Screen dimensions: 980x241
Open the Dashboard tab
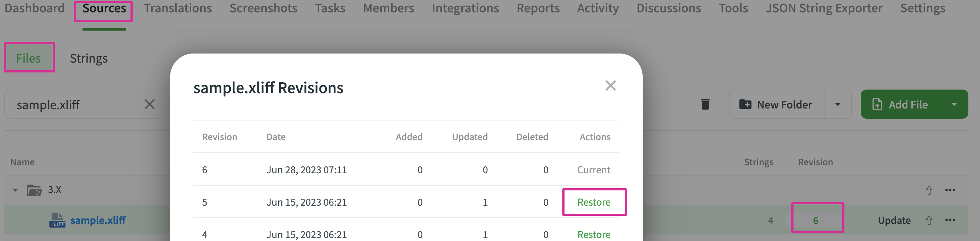point(34,8)
